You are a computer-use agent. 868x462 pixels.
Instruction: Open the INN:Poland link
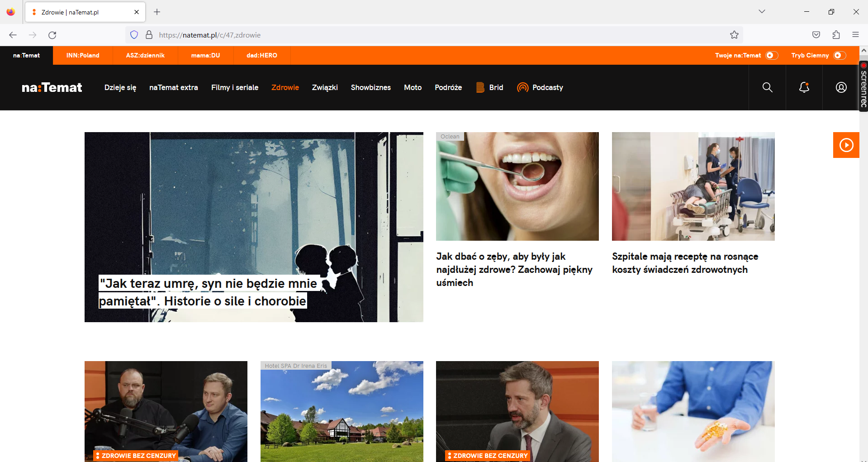click(83, 55)
